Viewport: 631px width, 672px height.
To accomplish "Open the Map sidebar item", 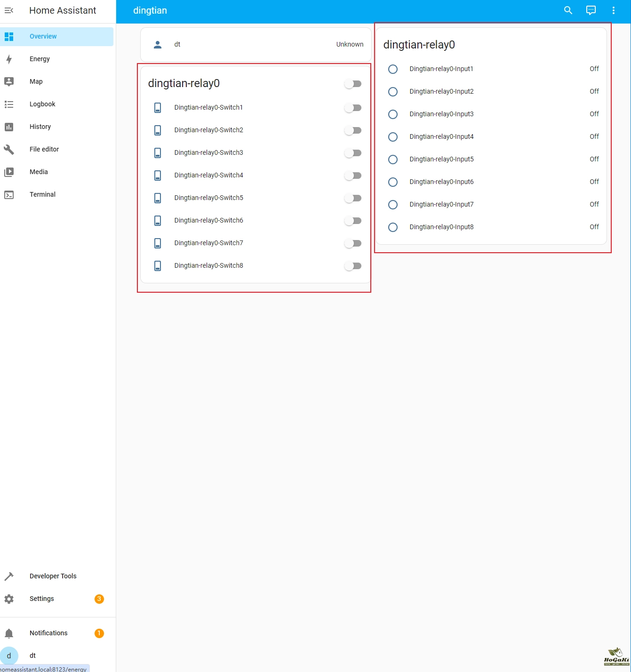I will (36, 81).
